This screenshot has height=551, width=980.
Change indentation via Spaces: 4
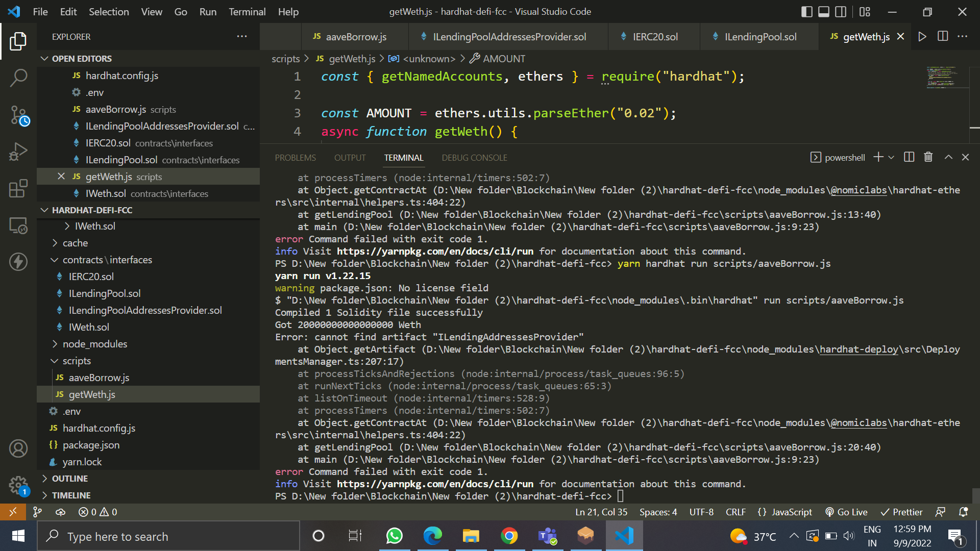pos(658,512)
